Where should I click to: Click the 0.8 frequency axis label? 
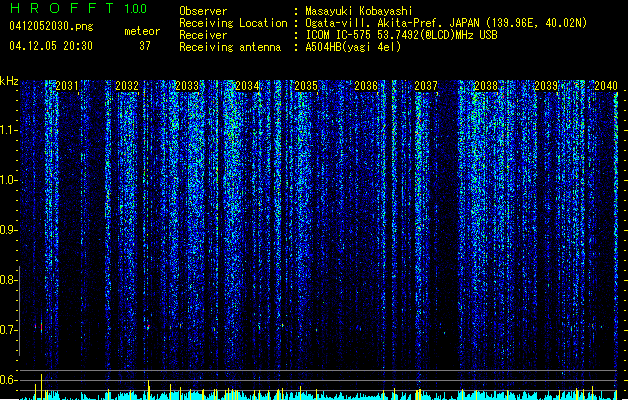coord(7,280)
